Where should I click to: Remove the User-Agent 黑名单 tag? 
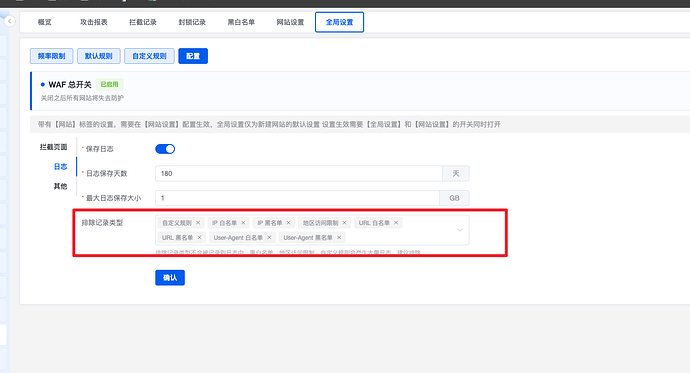(x=339, y=238)
